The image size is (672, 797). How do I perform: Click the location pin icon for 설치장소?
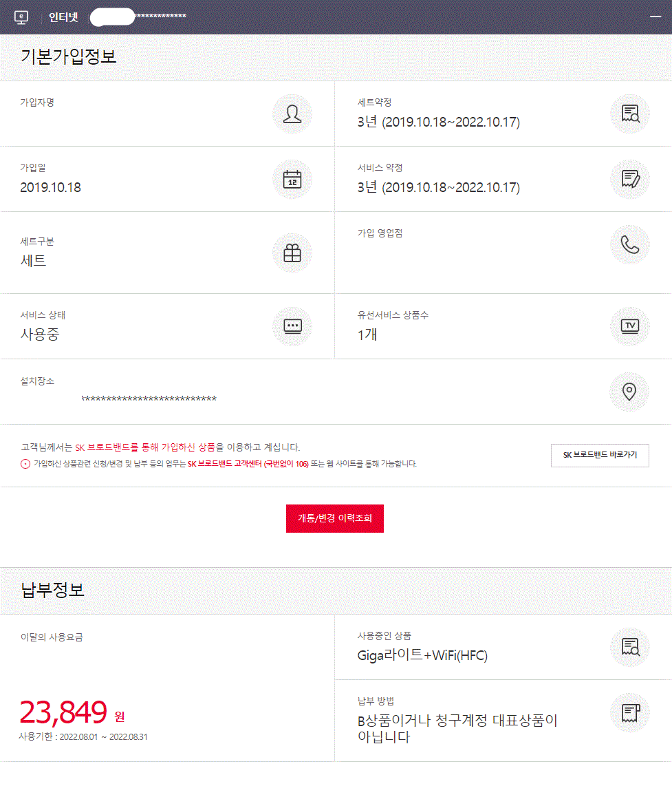click(629, 392)
